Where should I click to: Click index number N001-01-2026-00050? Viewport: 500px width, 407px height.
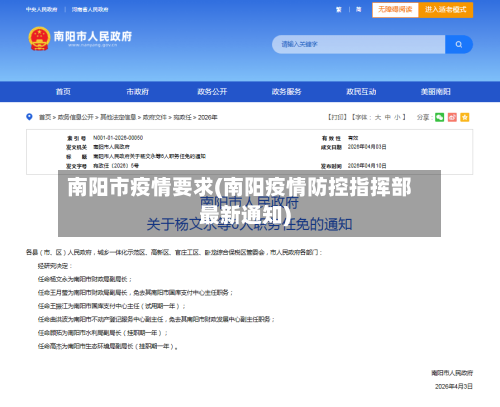pyautogui.click(x=118, y=138)
